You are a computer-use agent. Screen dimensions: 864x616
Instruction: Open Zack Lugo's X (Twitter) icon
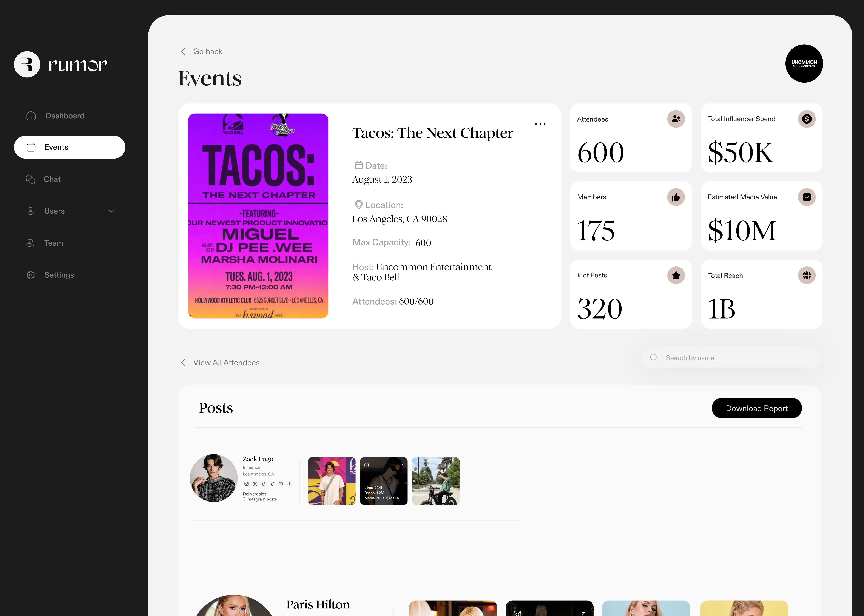click(x=255, y=484)
